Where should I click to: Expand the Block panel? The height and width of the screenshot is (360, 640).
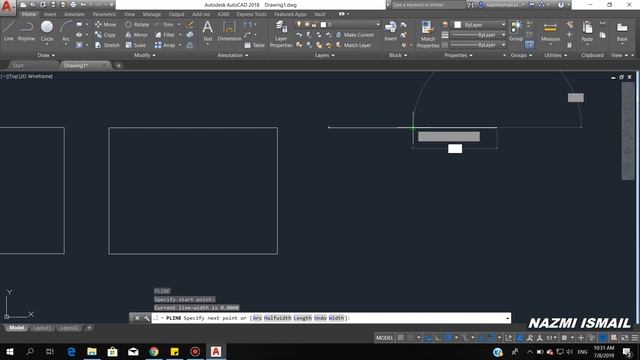398,55
